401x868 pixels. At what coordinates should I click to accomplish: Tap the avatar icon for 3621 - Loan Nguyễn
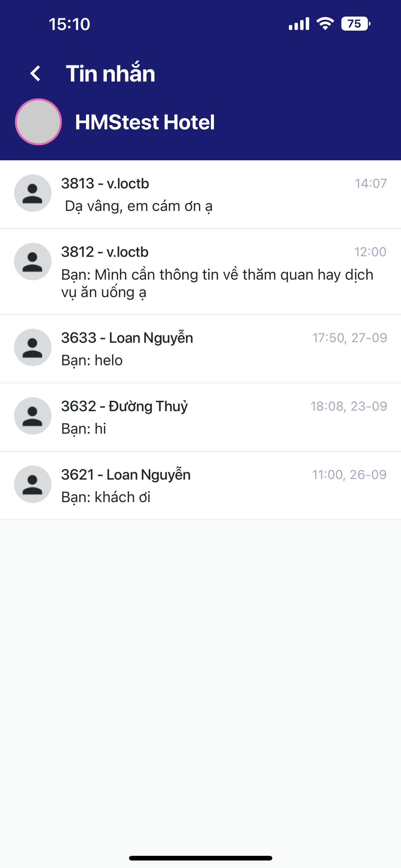33,484
